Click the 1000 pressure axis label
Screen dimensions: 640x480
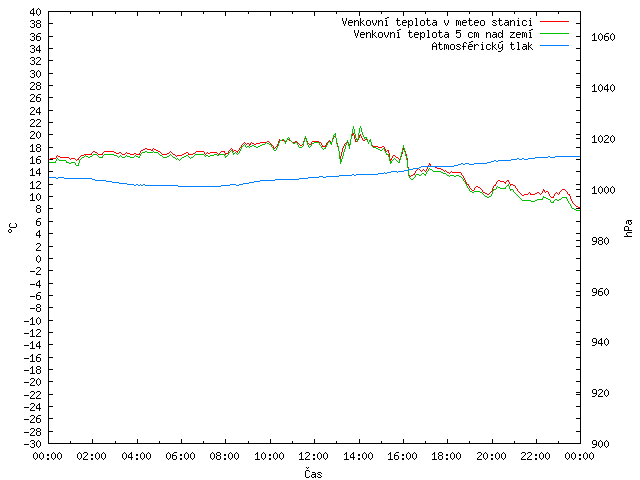tap(603, 190)
